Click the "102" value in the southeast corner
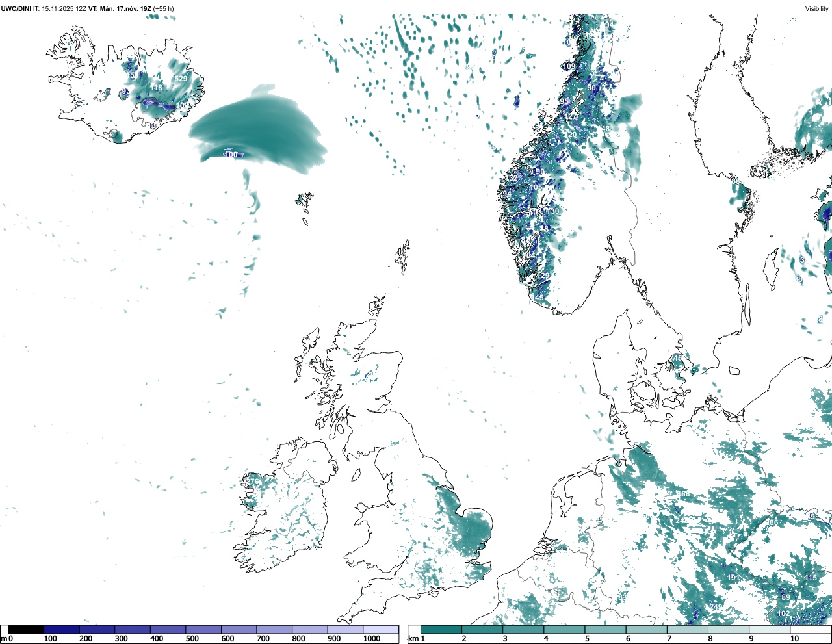This screenshot has width=832, height=644. click(x=784, y=613)
